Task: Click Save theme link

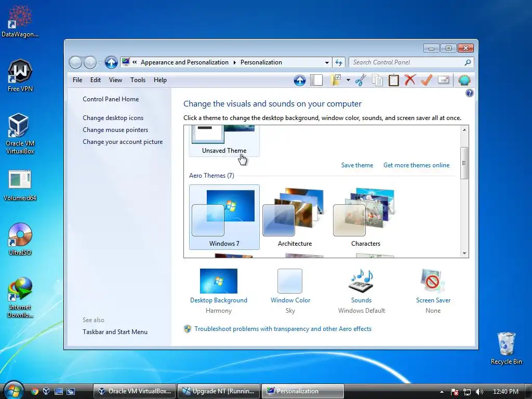Action: tap(357, 165)
